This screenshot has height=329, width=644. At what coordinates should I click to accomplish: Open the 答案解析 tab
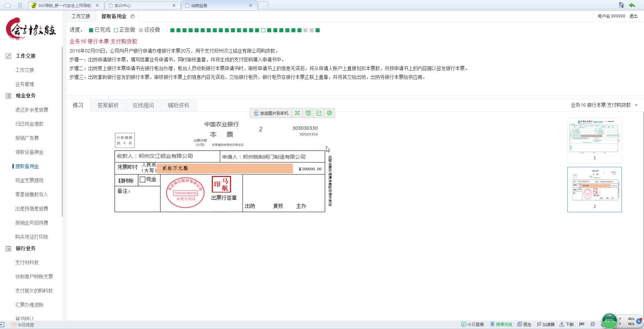point(108,105)
